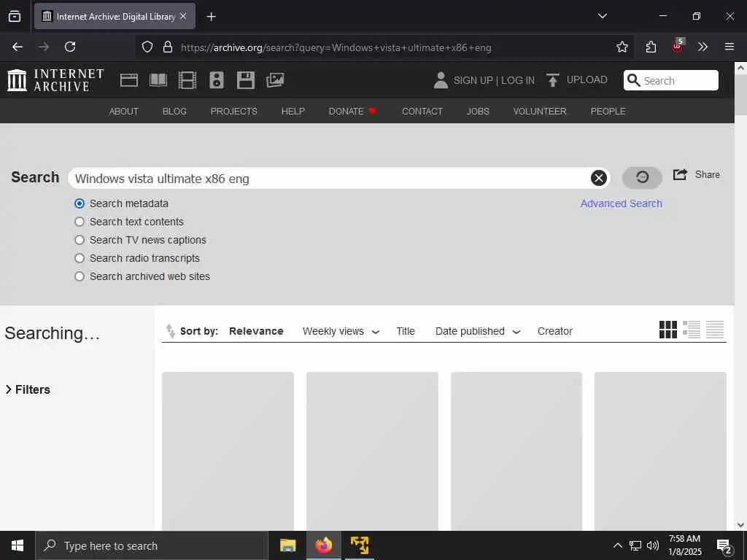Screen dimensions: 747x560
Task: Expand the Filters section
Action: [28, 389]
